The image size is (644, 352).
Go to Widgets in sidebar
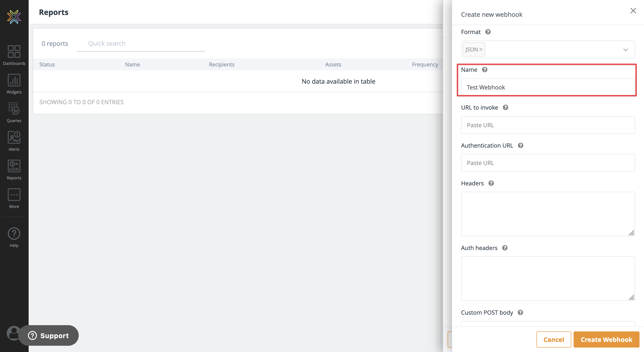pyautogui.click(x=14, y=80)
